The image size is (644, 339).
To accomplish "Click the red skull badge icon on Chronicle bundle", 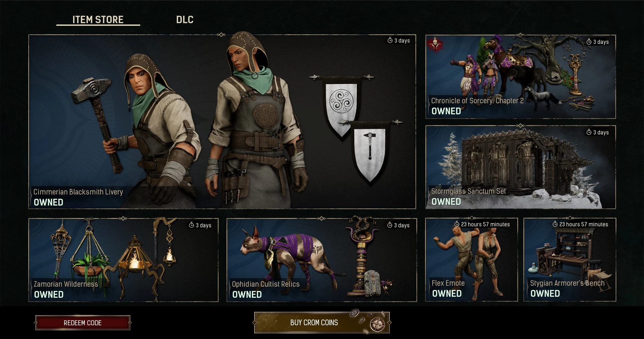I will coord(435,44).
